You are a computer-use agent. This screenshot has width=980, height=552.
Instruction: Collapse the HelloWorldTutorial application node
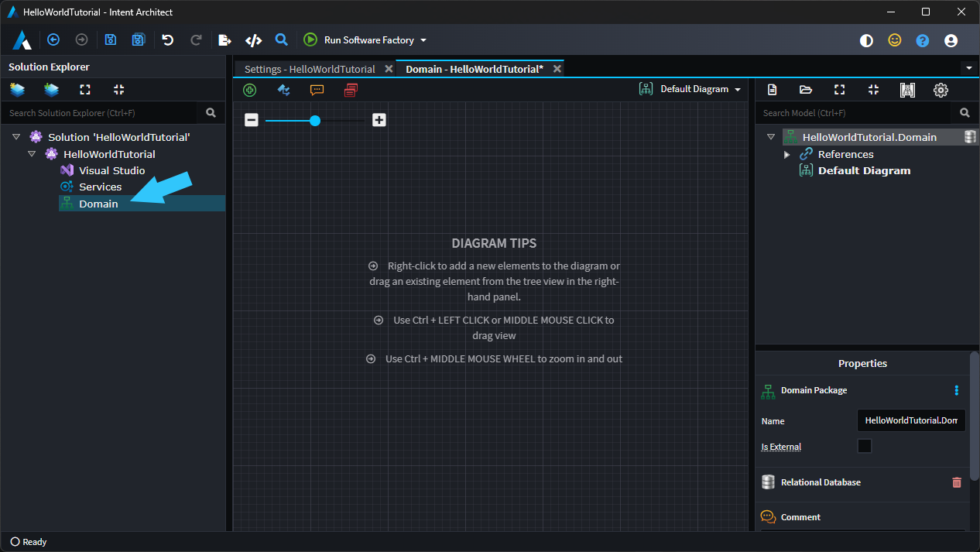(x=32, y=154)
